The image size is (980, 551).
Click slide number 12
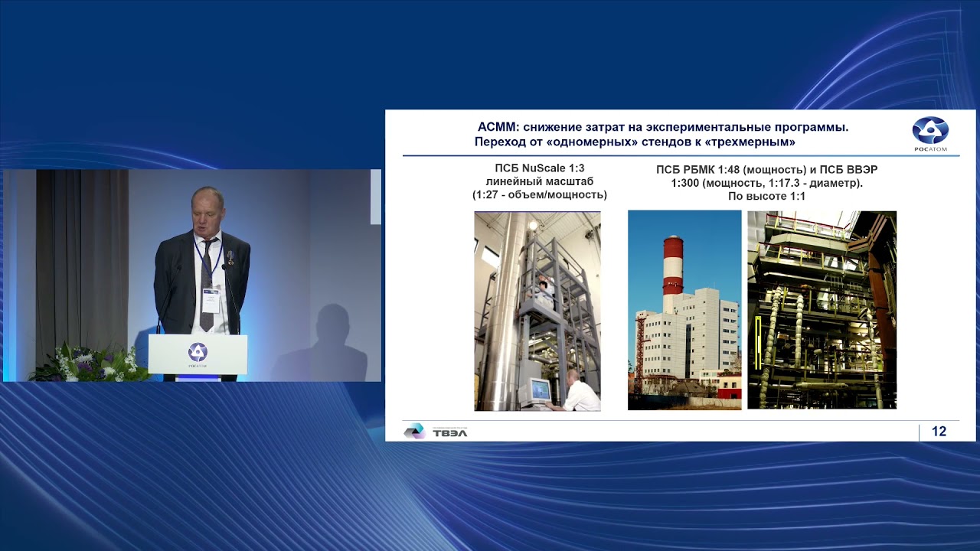(939, 432)
